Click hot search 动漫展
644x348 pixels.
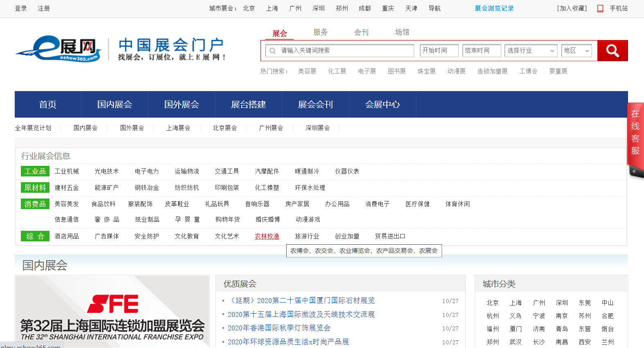(456, 71)
